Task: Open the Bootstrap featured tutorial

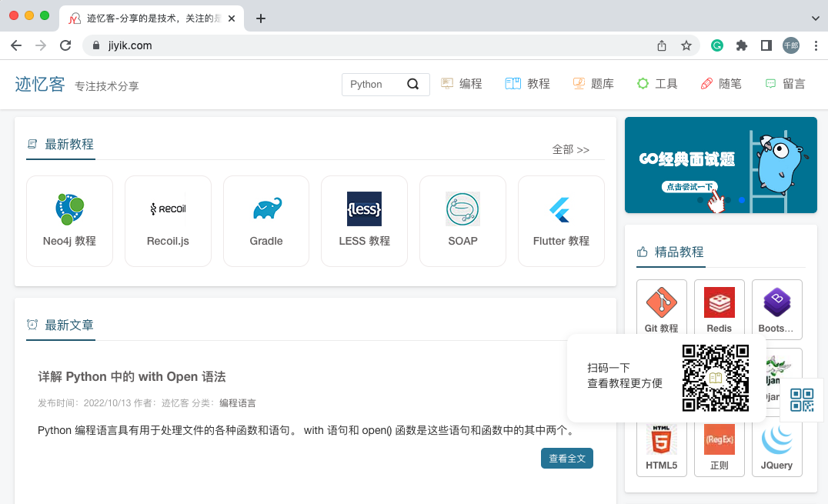Action: [x=776, y=309]
